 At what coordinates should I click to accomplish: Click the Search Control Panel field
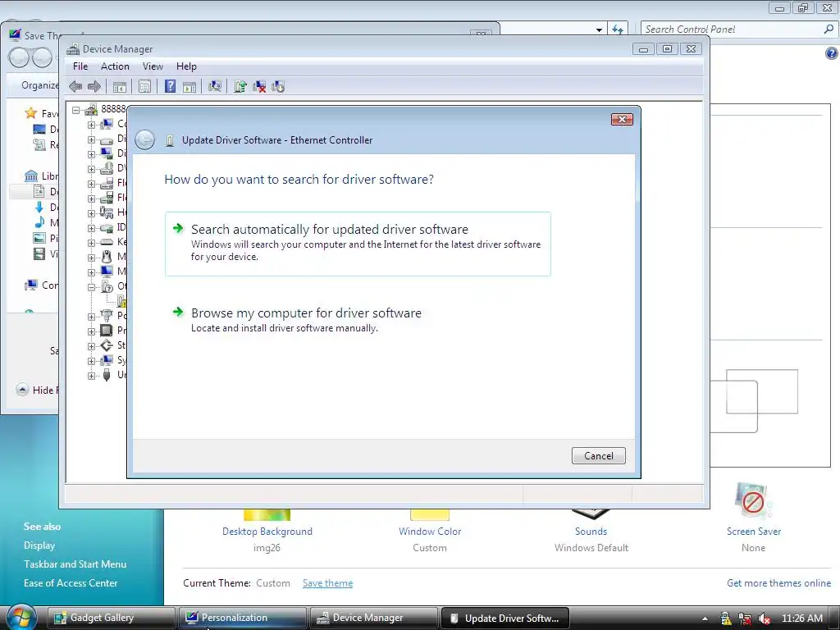[x=738, y=30]
